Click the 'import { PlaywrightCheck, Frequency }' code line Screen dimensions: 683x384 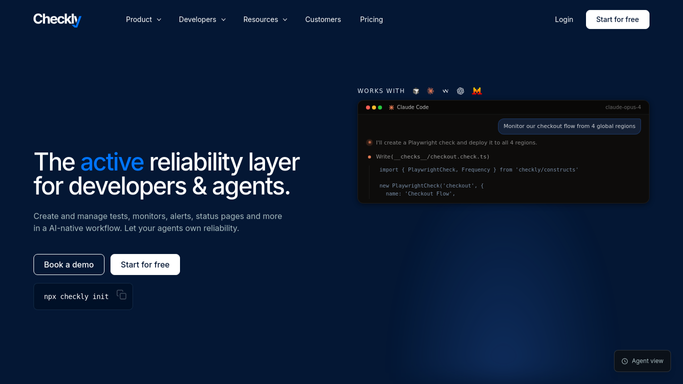click(479, 170)
